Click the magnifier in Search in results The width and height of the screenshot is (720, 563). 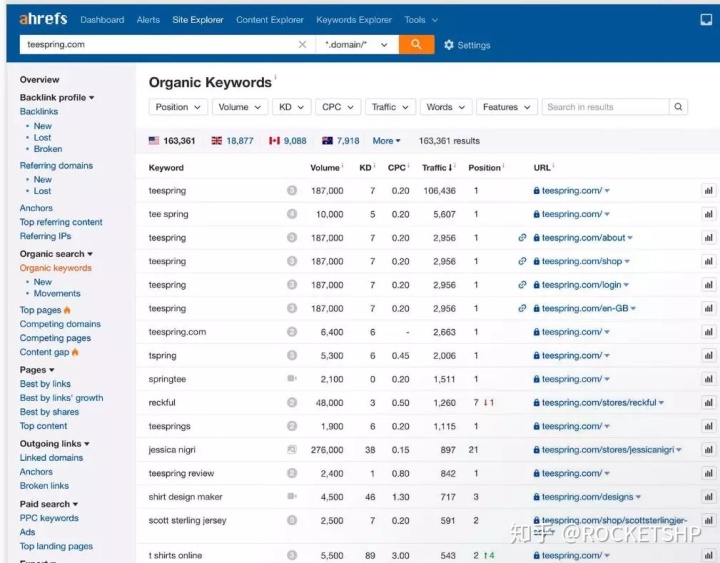click(x=679, y=107)
